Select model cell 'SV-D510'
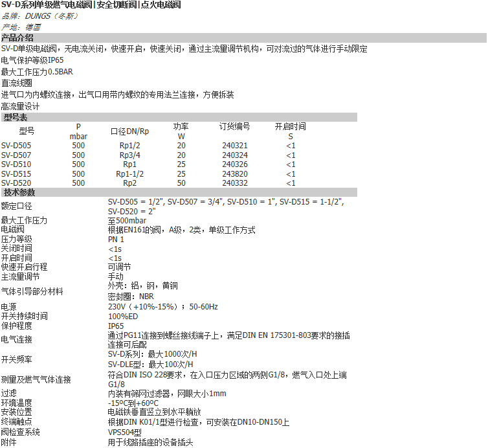This screenshot has width=488, height=448. pos(16,164)
